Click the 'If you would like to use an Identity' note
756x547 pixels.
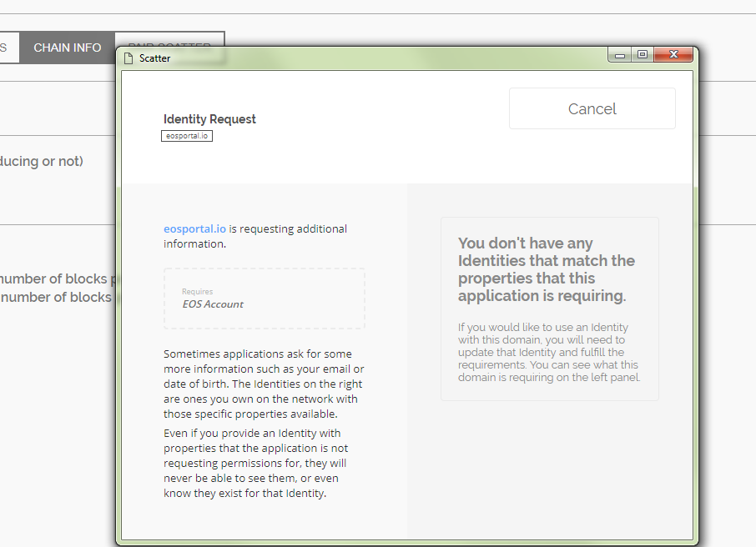point(549,352)
